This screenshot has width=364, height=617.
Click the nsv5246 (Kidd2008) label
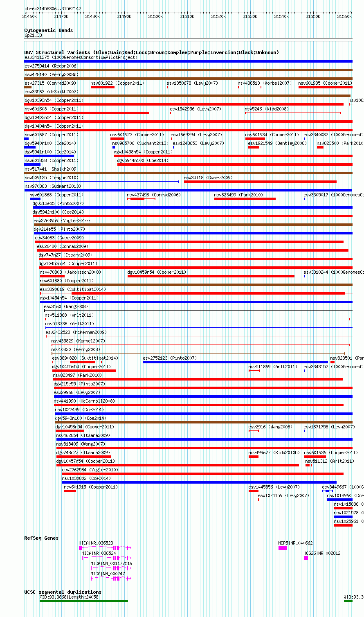pyautogui.click(x=267, y=109)
